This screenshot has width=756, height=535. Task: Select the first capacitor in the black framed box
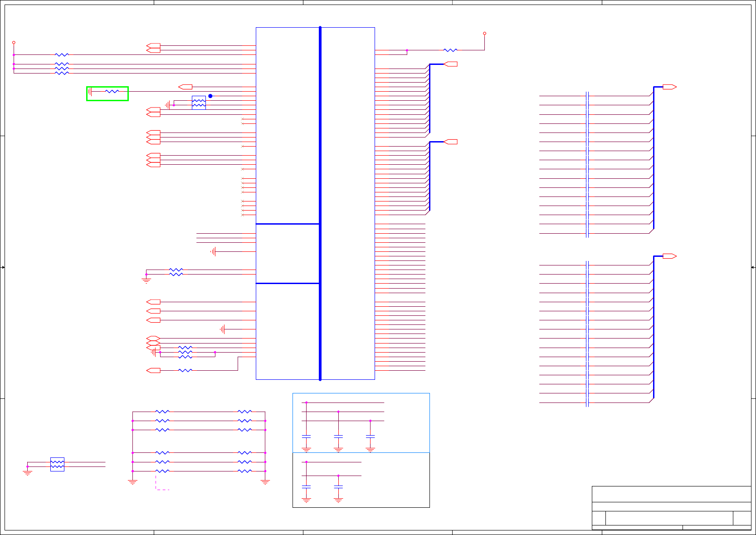tap(306, 487)
